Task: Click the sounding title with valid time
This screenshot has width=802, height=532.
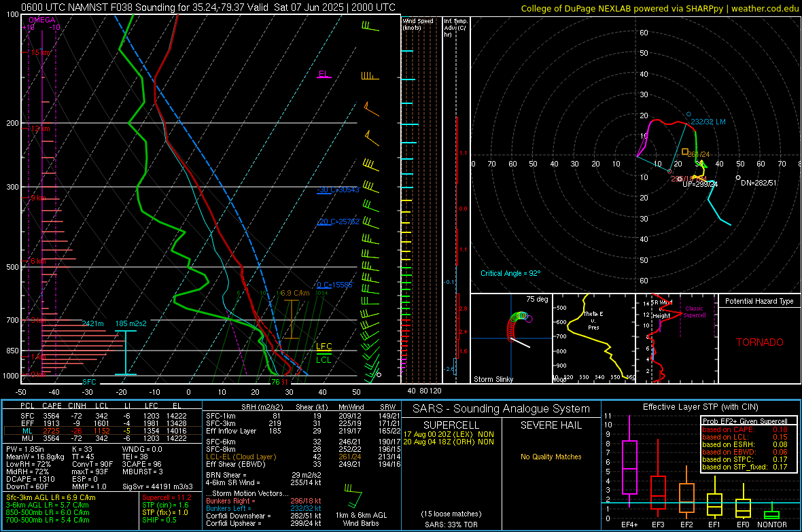Action: click(208, 7)
